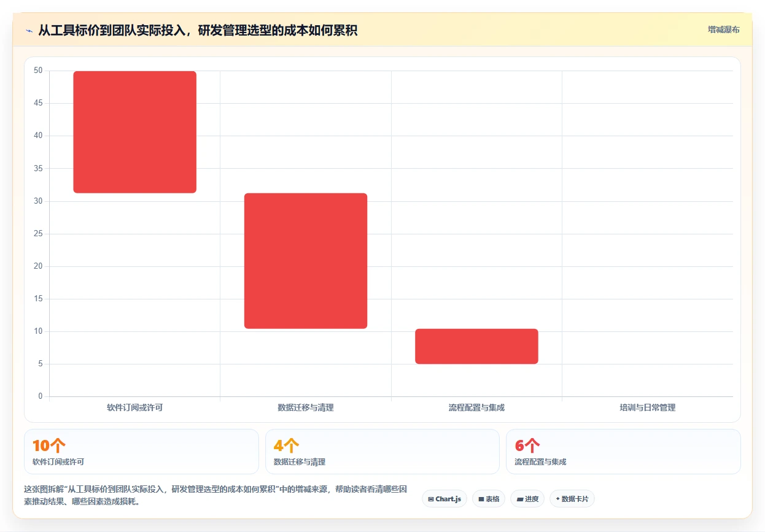Click the 数据卡片 tag pill

572,499
